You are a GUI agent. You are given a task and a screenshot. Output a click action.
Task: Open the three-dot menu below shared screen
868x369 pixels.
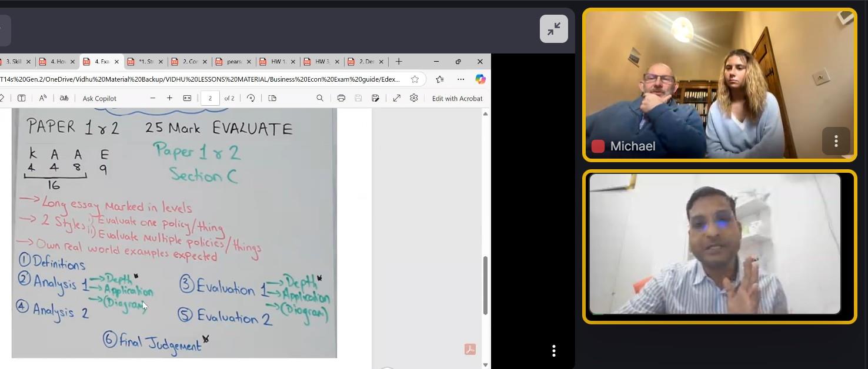(553, 351)
